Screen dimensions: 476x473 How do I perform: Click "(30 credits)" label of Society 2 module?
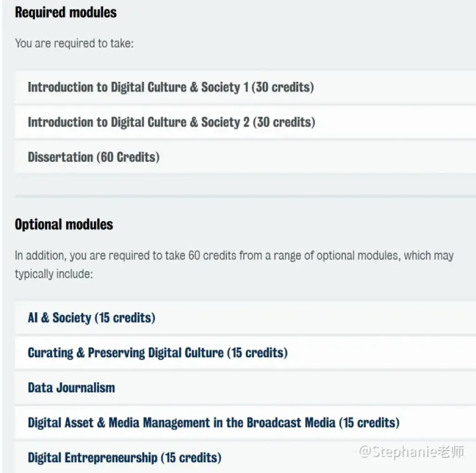284,122
